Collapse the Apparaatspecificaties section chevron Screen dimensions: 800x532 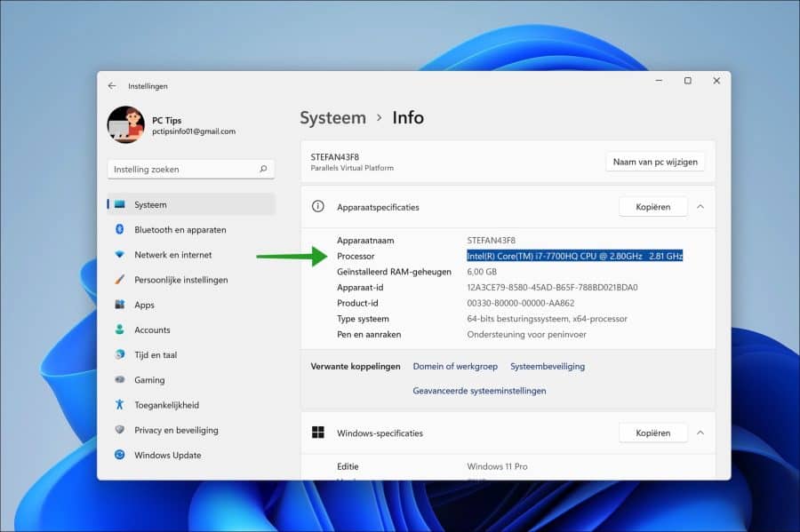tap(700, 207)
